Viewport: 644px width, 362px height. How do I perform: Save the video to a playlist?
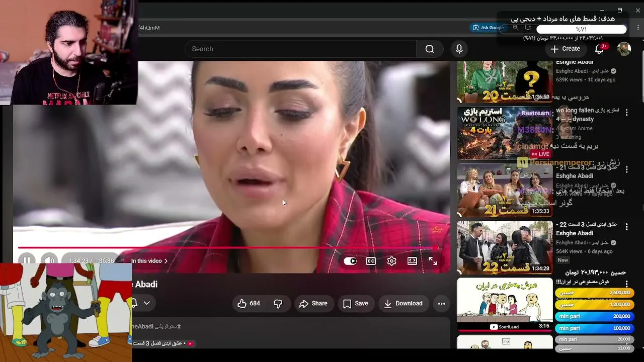(x=356, y=303)
